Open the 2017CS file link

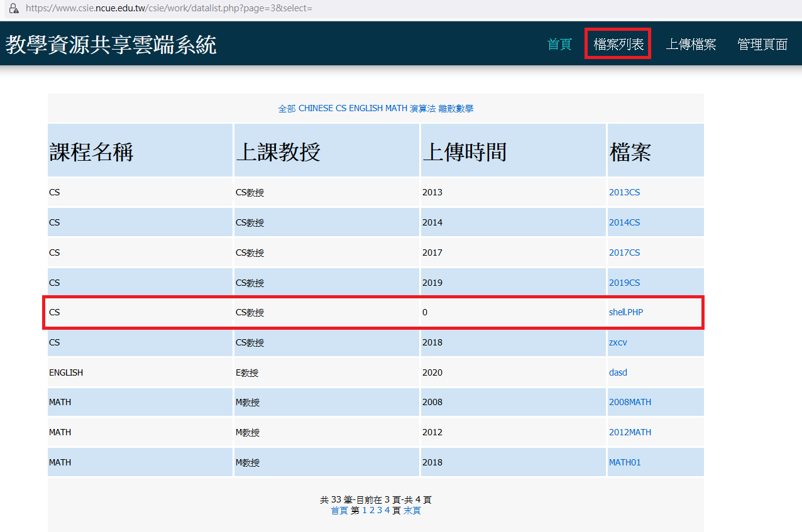(x=624, y=252)
